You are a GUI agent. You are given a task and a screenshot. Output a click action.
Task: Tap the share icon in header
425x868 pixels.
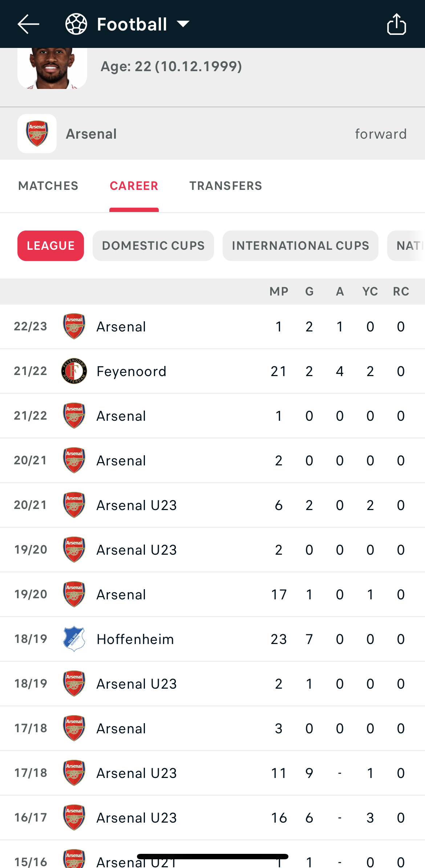pyautogui.click(x=396, y=24)
